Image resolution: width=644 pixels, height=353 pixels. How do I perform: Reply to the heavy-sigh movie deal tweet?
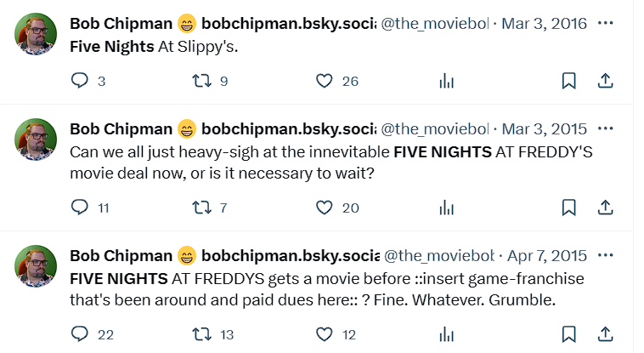click(79, 208)
